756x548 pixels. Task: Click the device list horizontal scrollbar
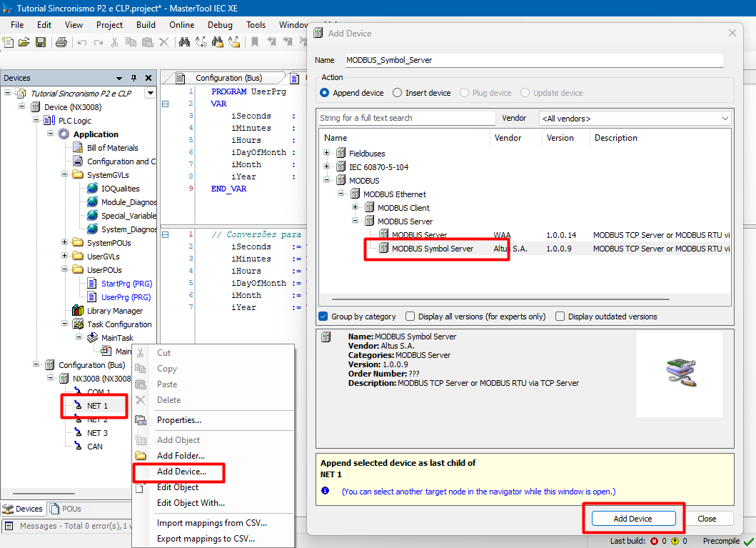click(x=500, y=299)
